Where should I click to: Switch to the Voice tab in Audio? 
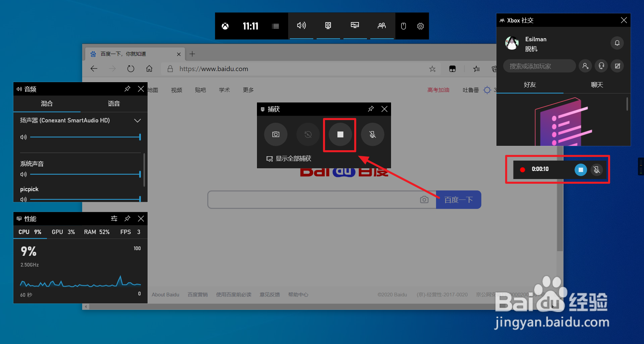[x=114, y=104]
